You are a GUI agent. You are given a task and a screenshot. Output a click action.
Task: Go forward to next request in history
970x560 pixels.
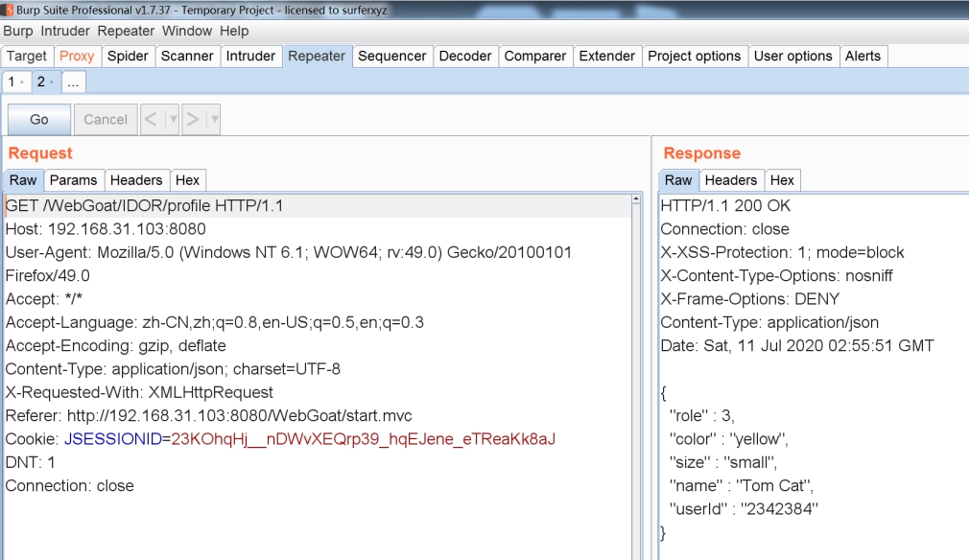coord(193,119)
